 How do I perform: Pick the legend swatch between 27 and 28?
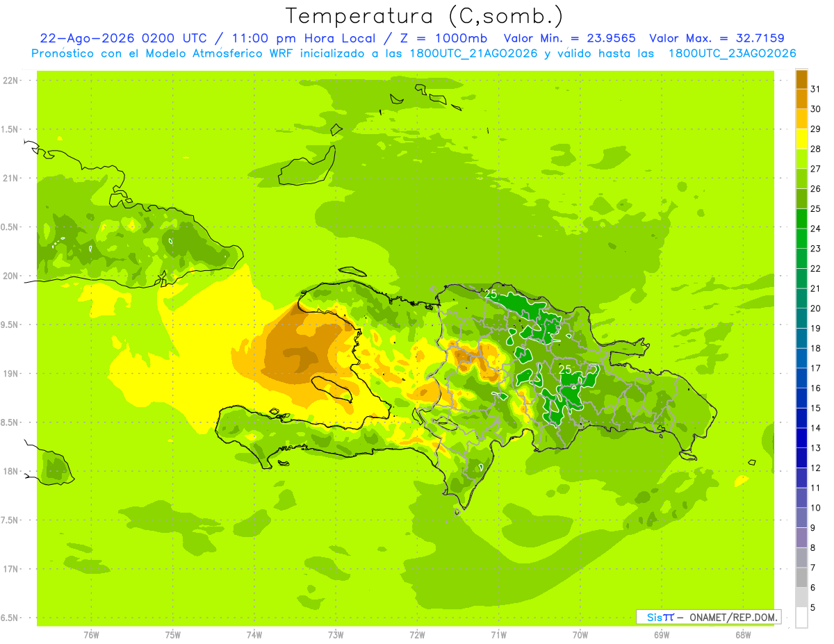[x=801, y=159]
